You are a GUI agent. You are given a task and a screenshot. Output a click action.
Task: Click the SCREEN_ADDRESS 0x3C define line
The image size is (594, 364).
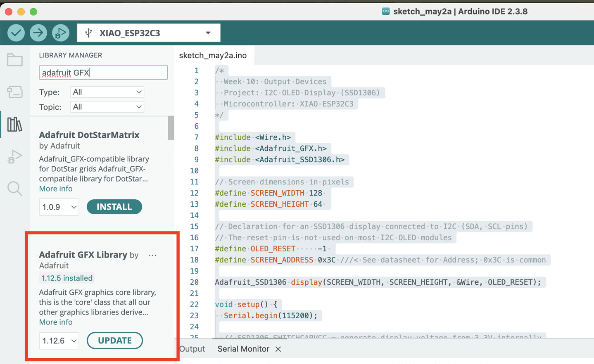click(x=380, y=260)
